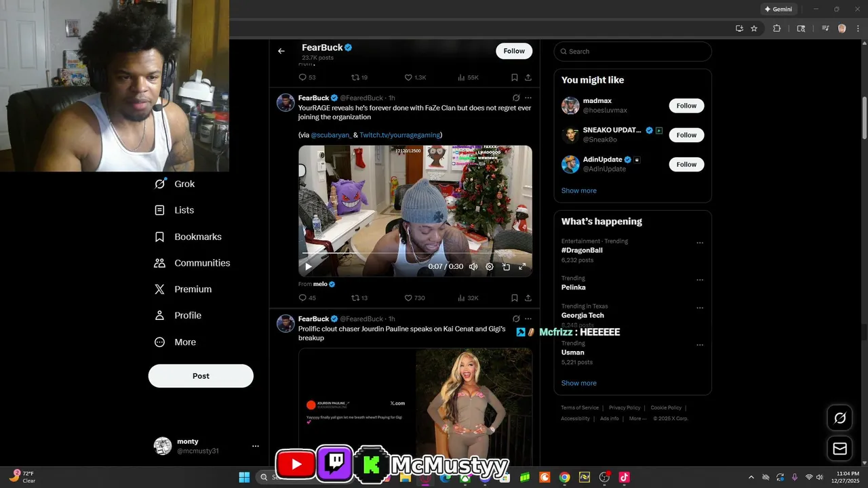Repost the tweet showing 19 reposts
This screenshot has width=868, height=488.
click(x=359, y=77)
